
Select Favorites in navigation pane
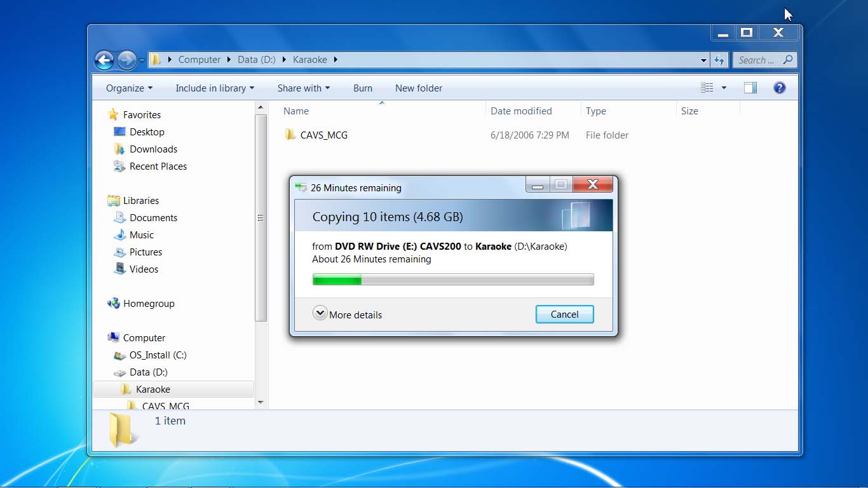pyautogui.click(x=142, y=115)
